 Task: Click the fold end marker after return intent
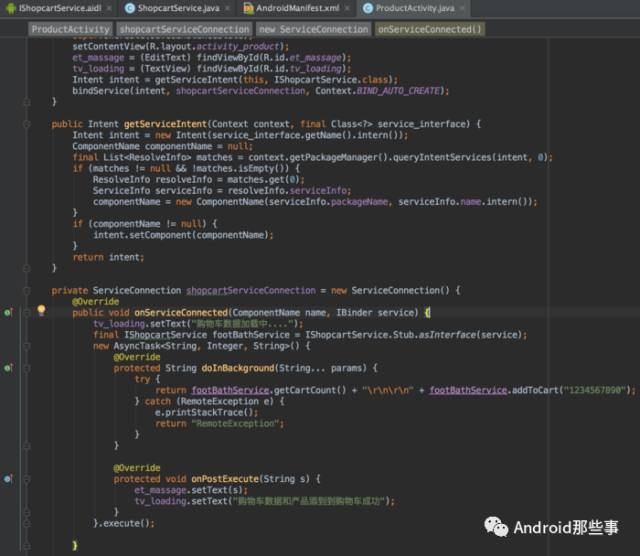click(x=27, y=268)
